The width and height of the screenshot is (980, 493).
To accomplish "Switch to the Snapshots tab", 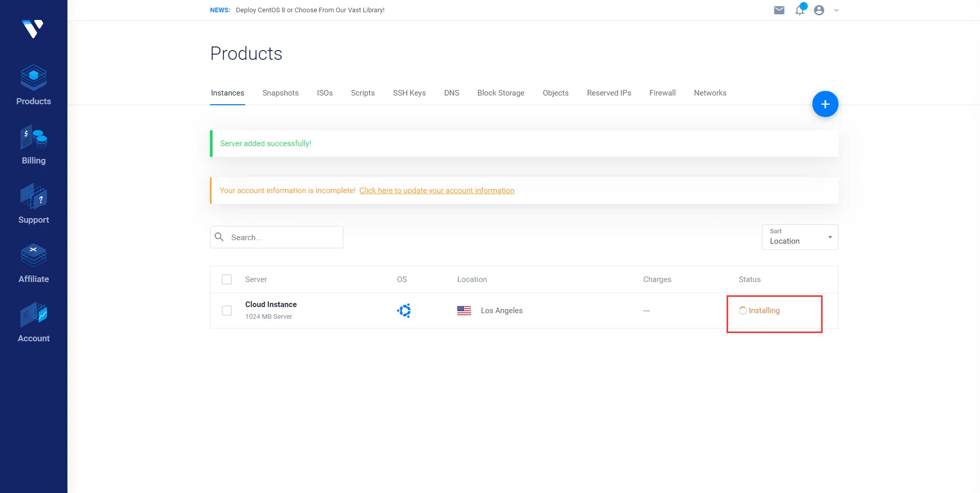I will (281, 93).
